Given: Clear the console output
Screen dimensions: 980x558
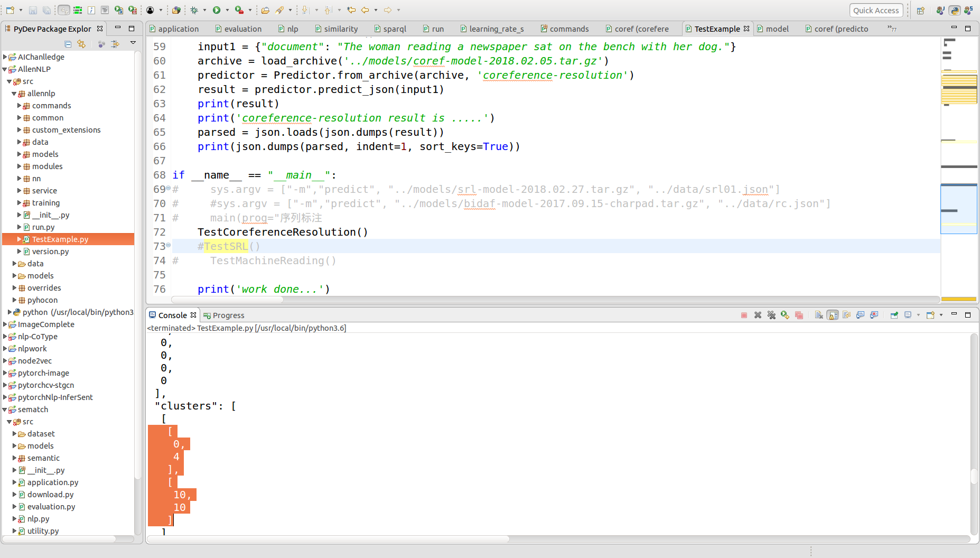Looking at the screenshot, I should click(818, 315).
